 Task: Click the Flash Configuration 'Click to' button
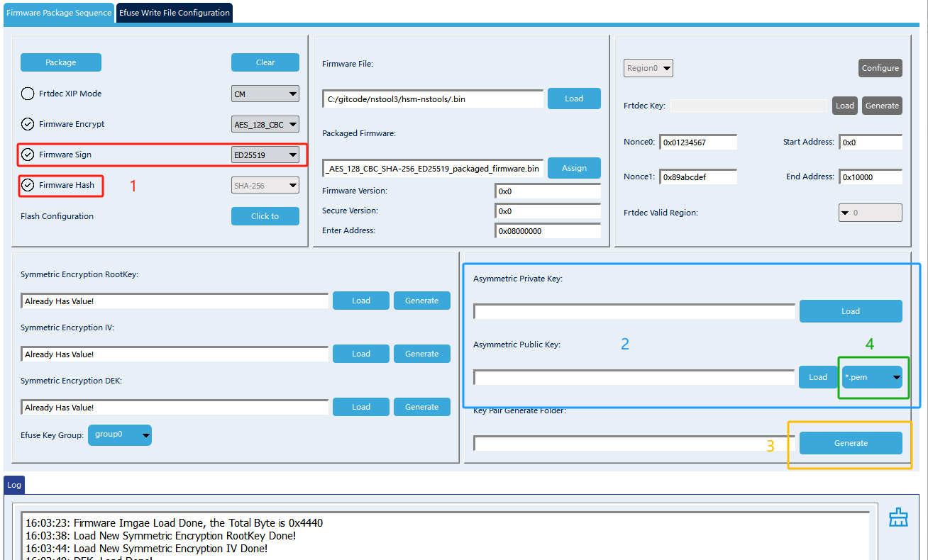265,216
